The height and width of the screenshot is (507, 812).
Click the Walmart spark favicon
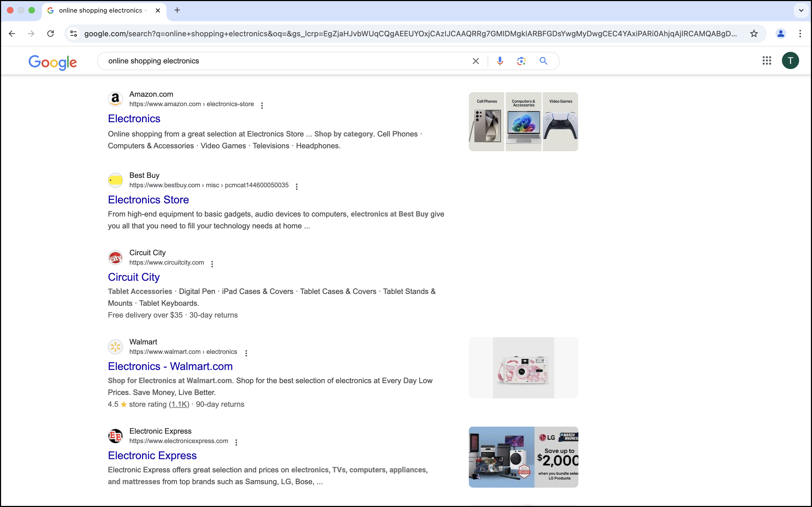coord(115,347)
